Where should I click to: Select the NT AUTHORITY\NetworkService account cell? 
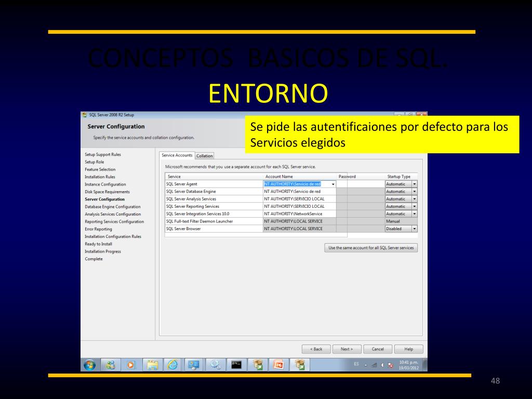pyautogui.click(x=300, y=214)
